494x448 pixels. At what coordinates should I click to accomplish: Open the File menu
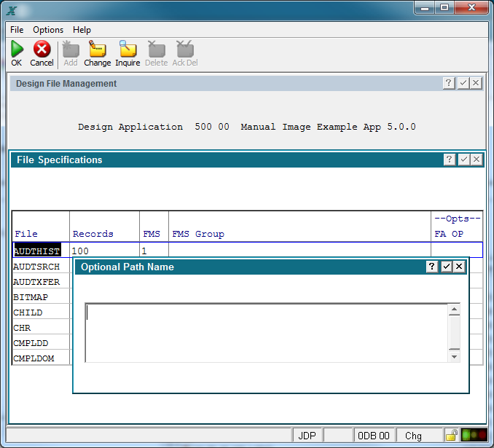17,30
